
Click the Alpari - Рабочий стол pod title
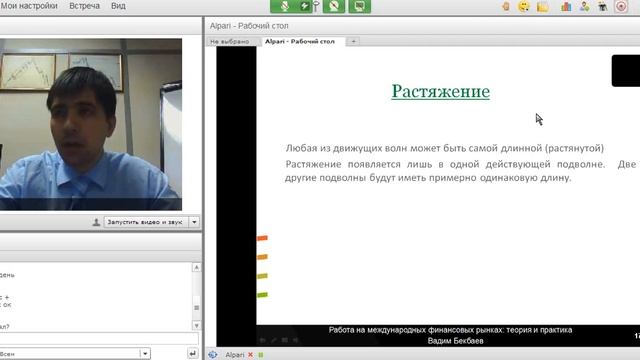click(x=249, y=26)
